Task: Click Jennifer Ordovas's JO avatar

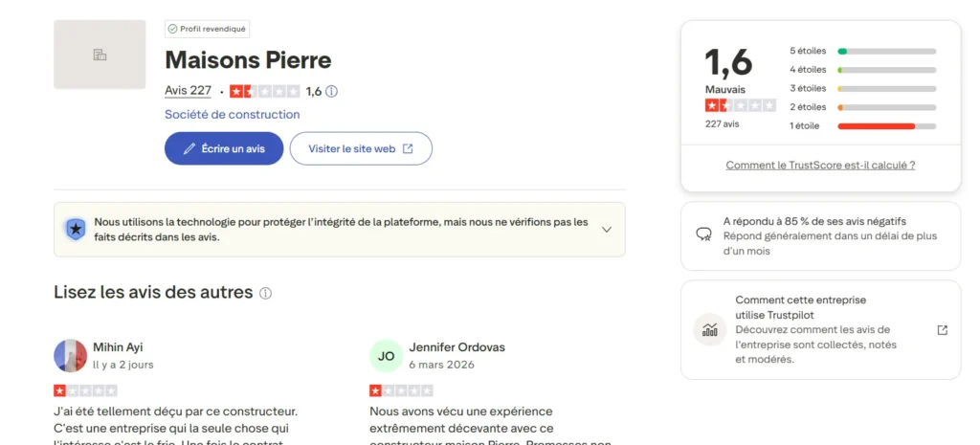Action: pos(386,356)
